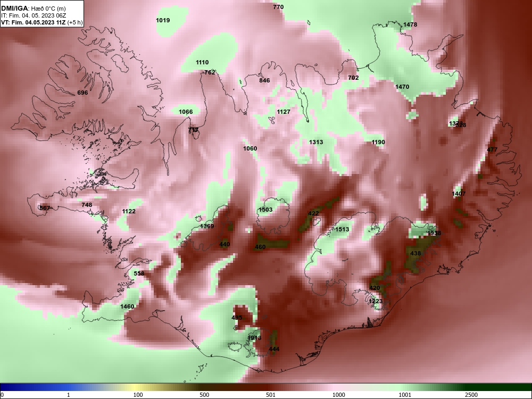Screen dimensions: 532x399
Task: Click the 1127 map label
Action: 284,112
